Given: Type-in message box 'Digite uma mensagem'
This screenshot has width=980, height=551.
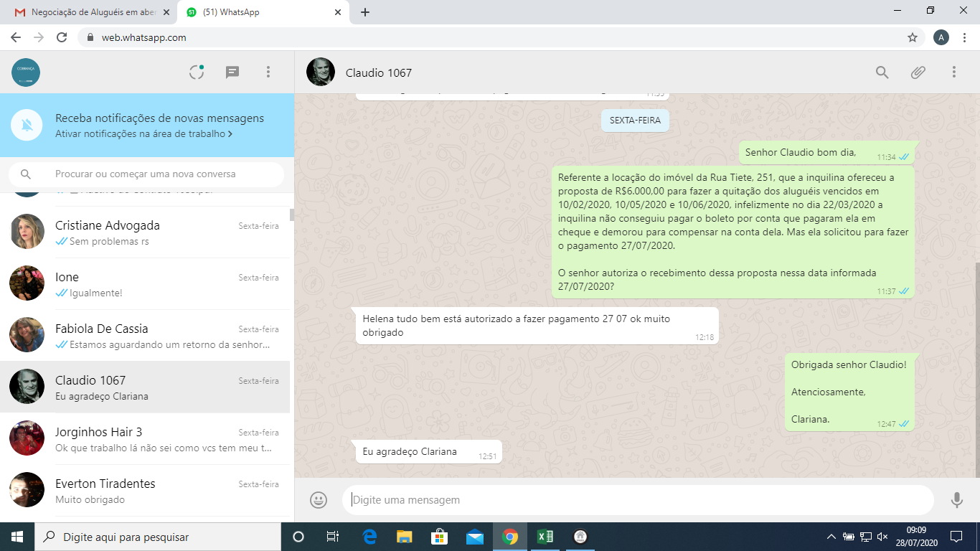Looking at the screenshot, I should (639, 500).
